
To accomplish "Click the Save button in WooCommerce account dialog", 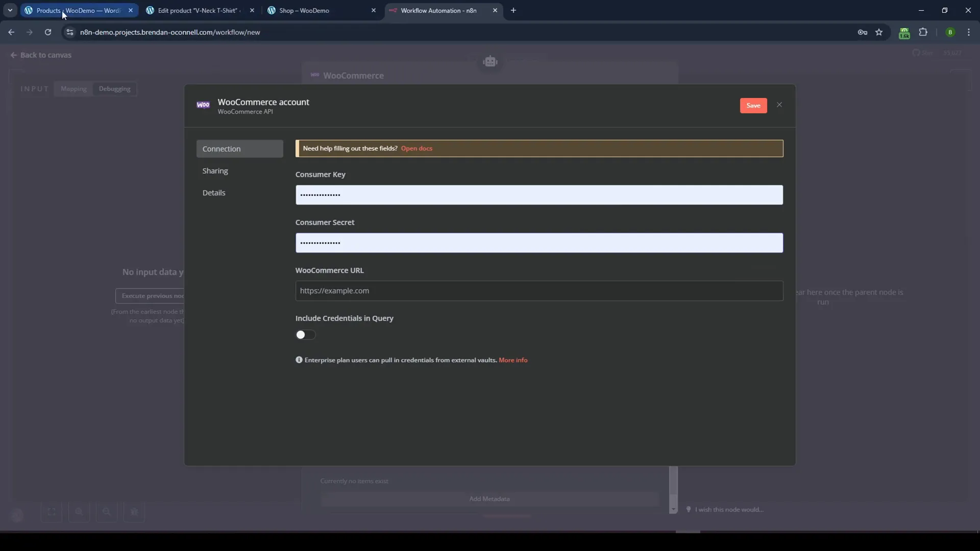I will point(753,105).
